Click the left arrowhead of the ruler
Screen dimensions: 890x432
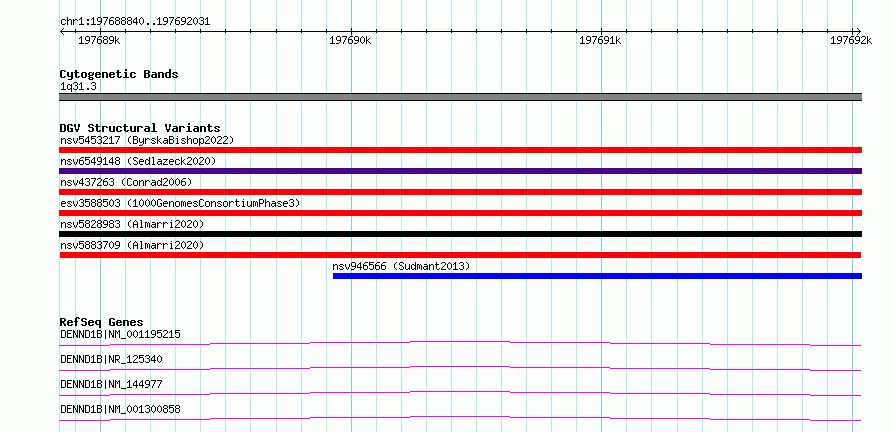62,31
